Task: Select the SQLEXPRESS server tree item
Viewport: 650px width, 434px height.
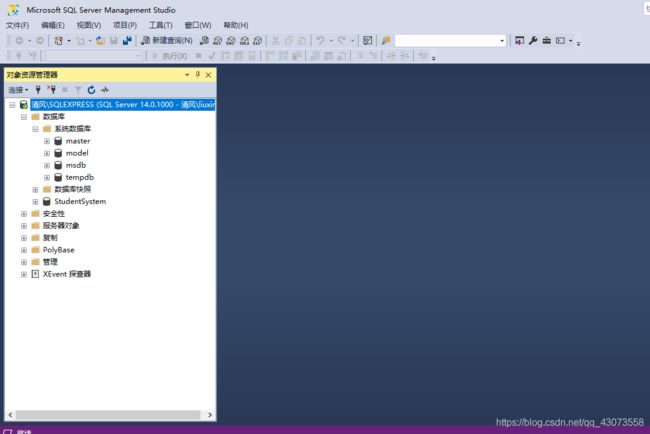Action: click(x=123, y=104)
